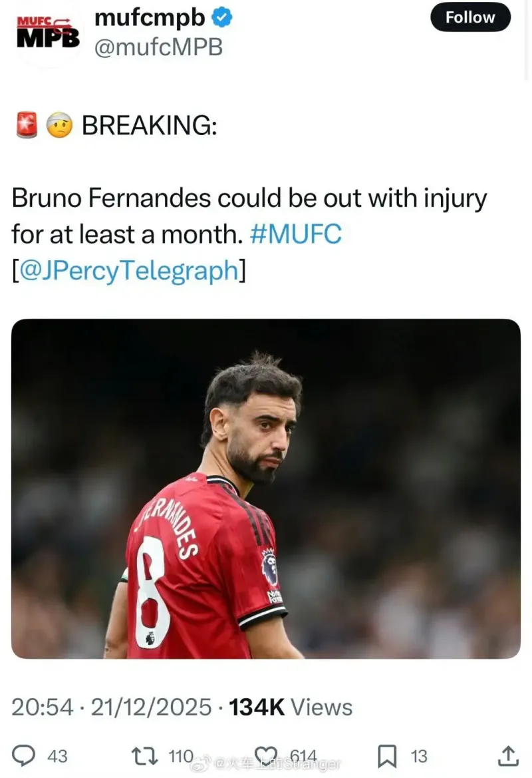Click the 43 replies count
532x778 pixels.
[x=57, y=756]
